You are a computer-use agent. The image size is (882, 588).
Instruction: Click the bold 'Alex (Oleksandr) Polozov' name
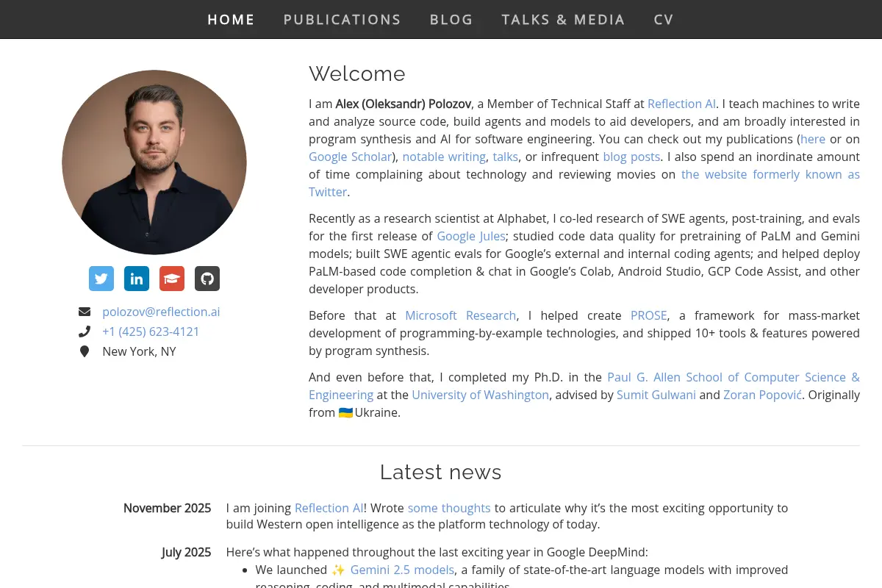coord(404,104)
